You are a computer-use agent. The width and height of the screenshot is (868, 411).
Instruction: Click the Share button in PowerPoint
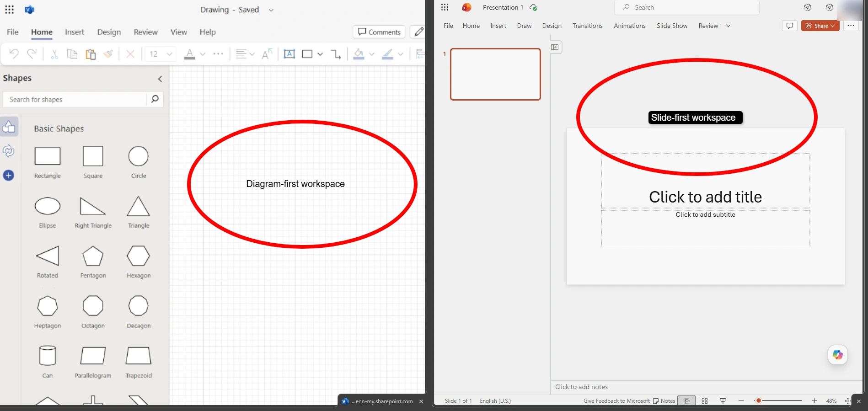coord(820,26)
